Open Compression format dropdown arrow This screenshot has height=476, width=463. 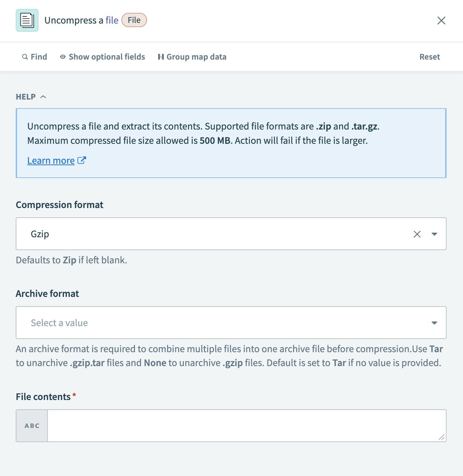point(434,234)
